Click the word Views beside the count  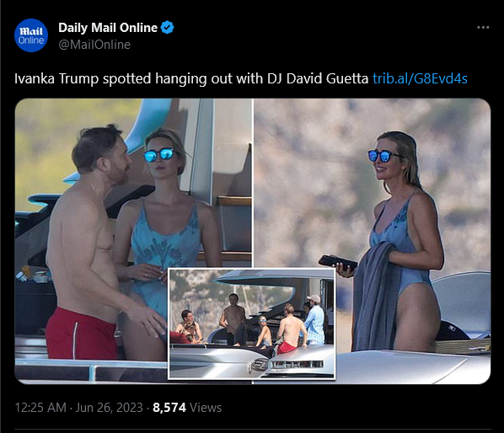[206, 408]
